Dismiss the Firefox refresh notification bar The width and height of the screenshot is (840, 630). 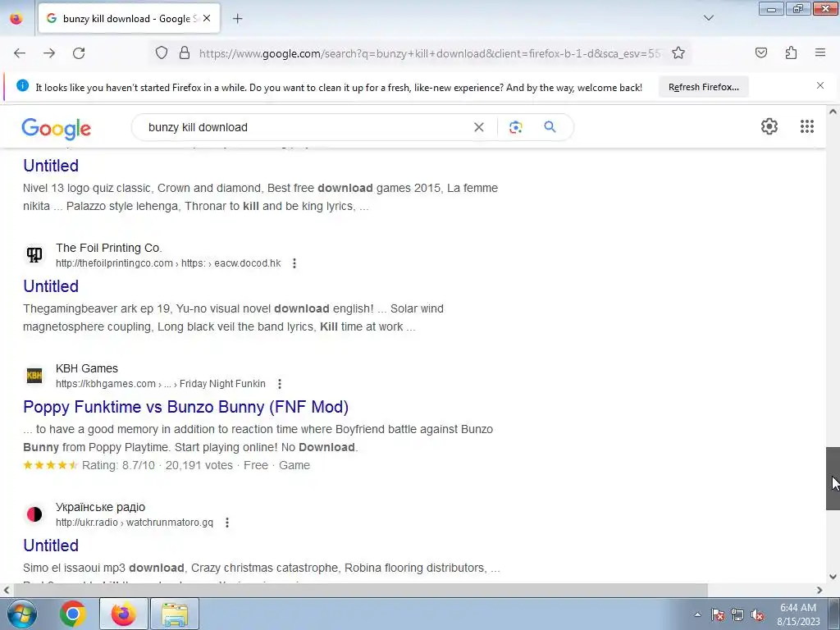click(x=820, y=85)
